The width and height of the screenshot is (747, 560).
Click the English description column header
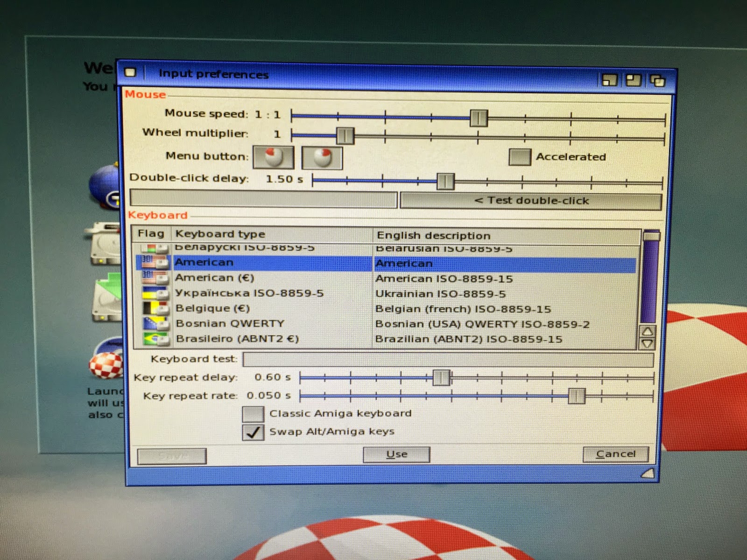[507, 236]
